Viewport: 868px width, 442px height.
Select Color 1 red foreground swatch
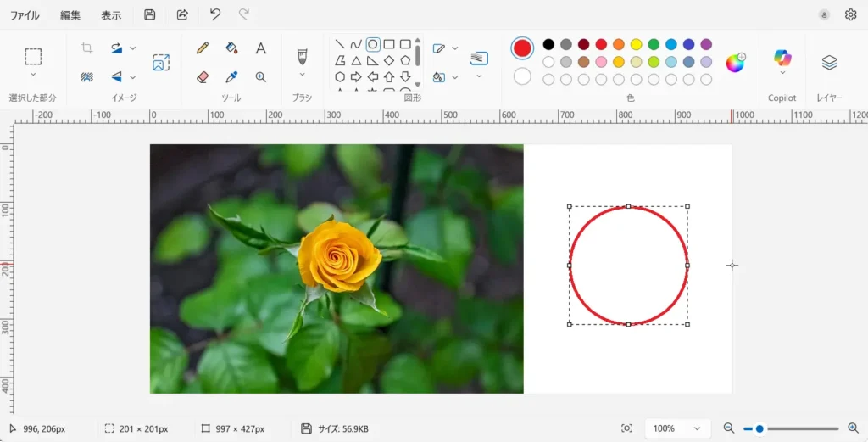522,48
